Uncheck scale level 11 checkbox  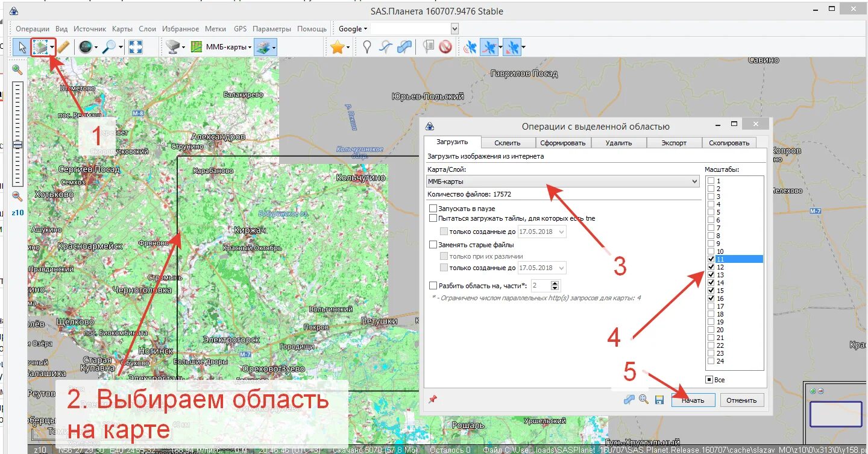(x=711, y=259)
